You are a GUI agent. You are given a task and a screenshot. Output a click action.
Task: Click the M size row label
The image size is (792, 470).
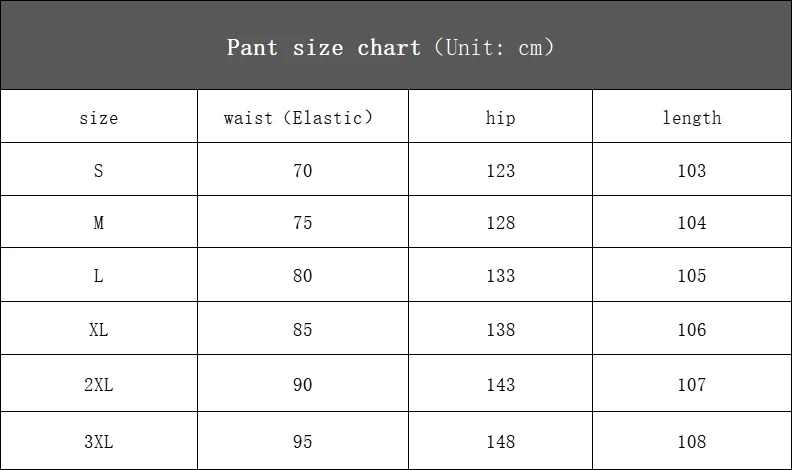click(x=98, y=223)
